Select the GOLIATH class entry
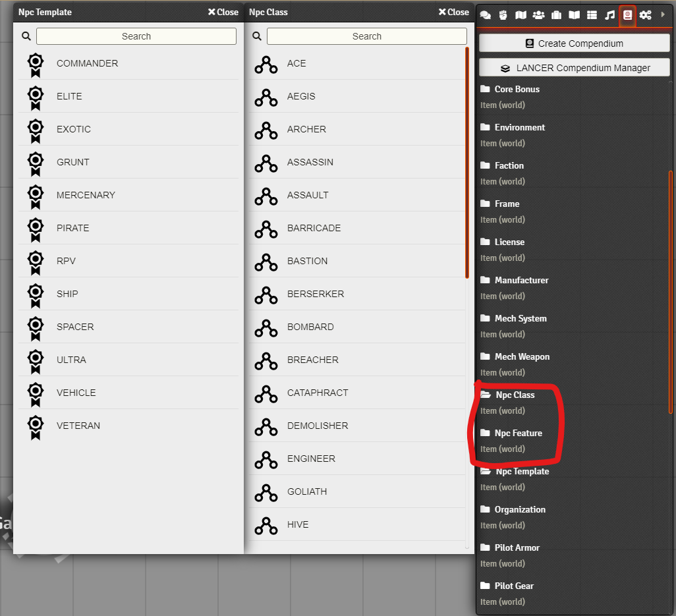This screenshot has width=676, height=616. [x=357, y=491]
